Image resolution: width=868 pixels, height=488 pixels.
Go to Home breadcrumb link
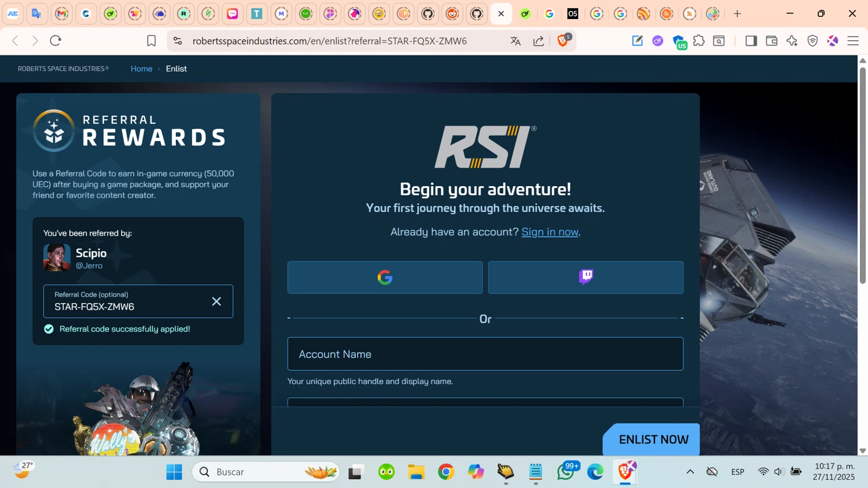pos(142,69)
